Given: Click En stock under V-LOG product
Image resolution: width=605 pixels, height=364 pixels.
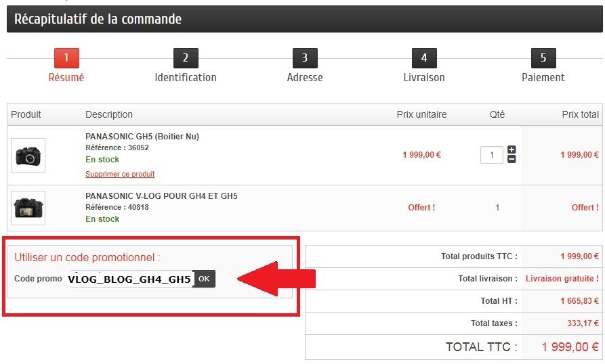Looking at the screenshot, I should 102,219.
